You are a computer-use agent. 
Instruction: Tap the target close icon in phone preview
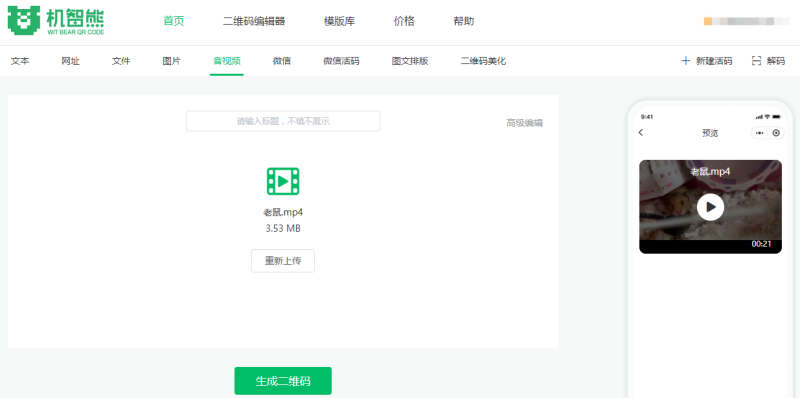point(776,133)
